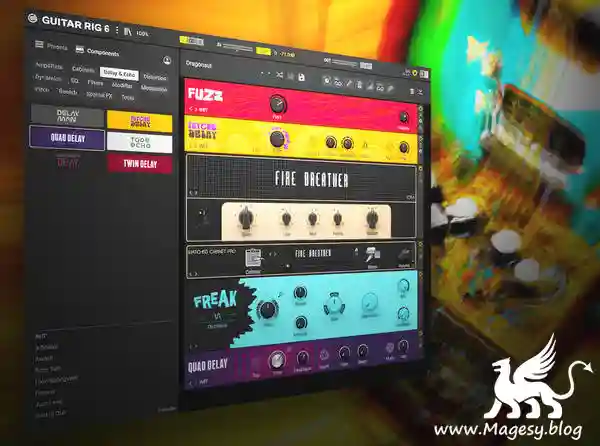Image resolution: width=600 pixels, height=446 pixels.
Task: Click the Native Instruments logo
Action: point(128,31)
